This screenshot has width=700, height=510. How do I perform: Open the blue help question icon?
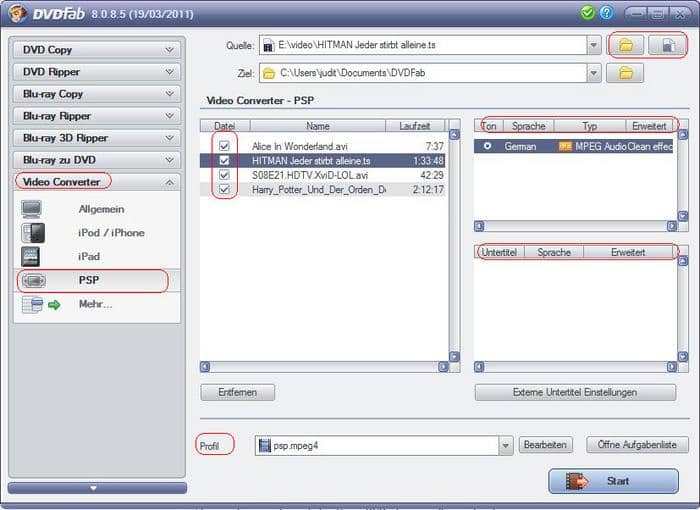coord(606,13)
